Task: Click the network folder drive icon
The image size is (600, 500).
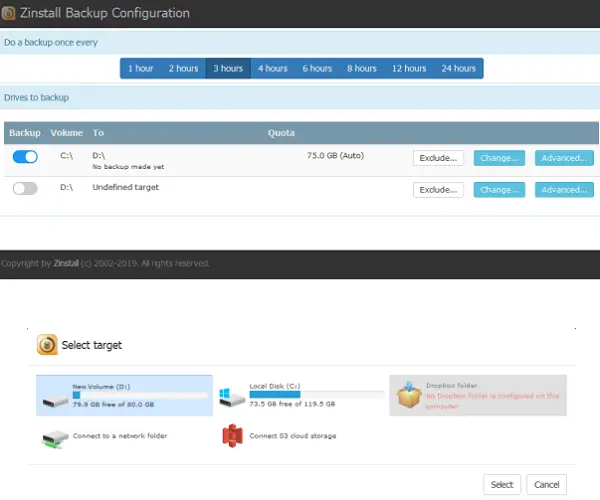Action: pyautogui.click(x=55, y=439)
